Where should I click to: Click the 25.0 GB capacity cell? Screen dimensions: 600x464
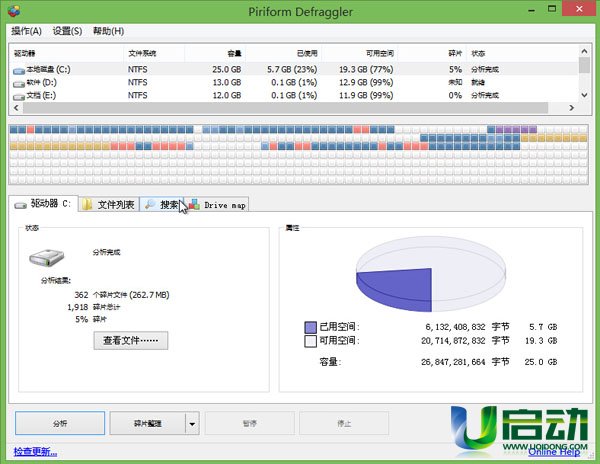point(227,69)
